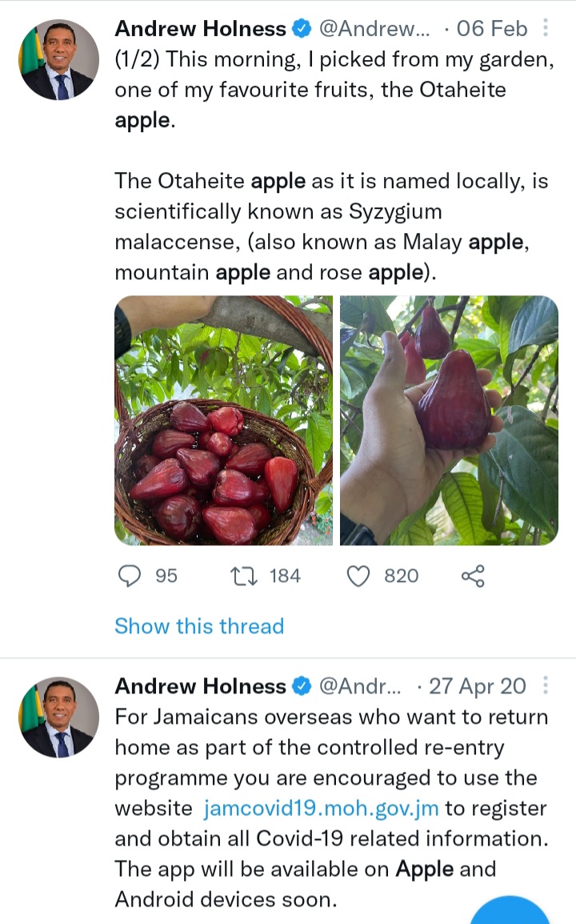Screen dimensions: 576x924
Task: Click the Show this thread link
Action: click(199, 626)
